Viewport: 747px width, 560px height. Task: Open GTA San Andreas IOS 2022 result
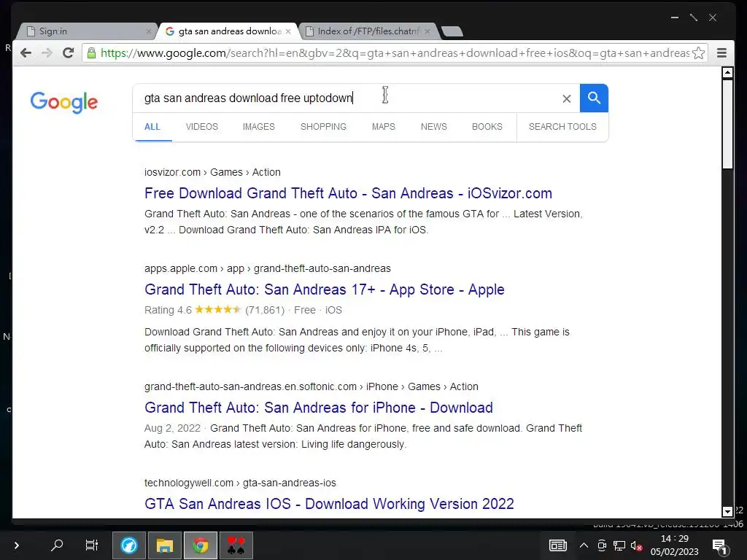(x=329, y=504)
